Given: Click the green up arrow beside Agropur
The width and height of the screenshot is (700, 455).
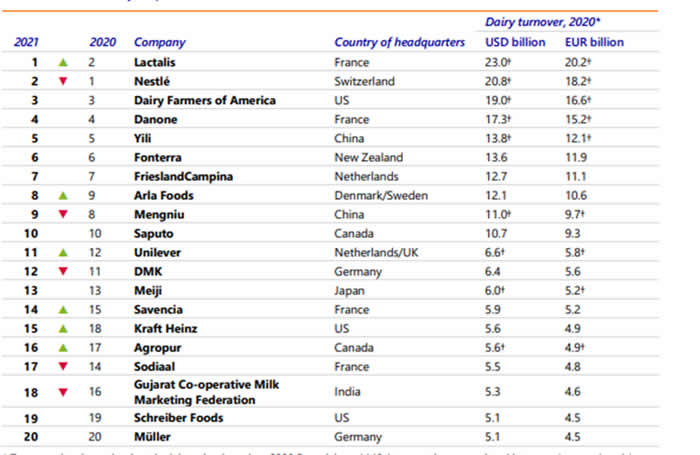Looking at the screenshot, I should click(63, 348).
